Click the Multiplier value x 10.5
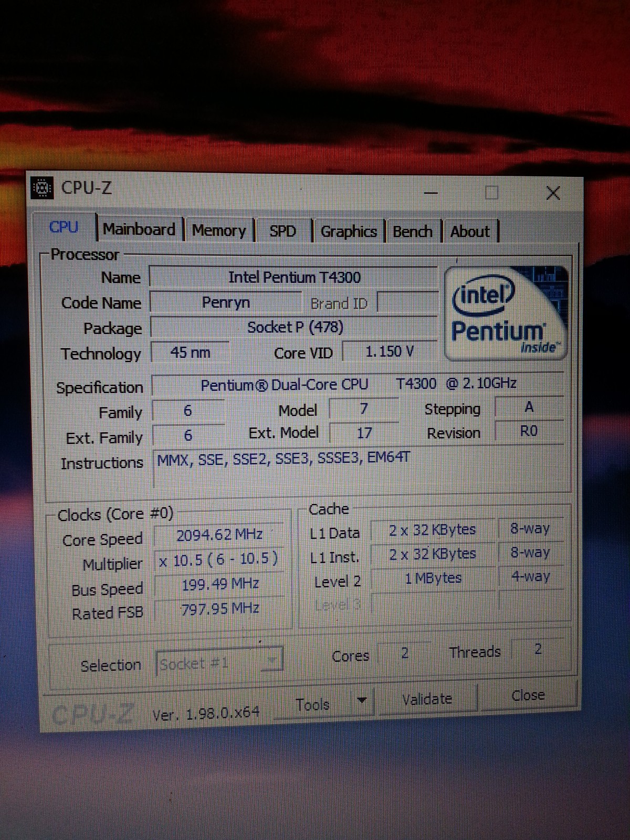This screenshot has width=630, height=840. coord(220,560)
